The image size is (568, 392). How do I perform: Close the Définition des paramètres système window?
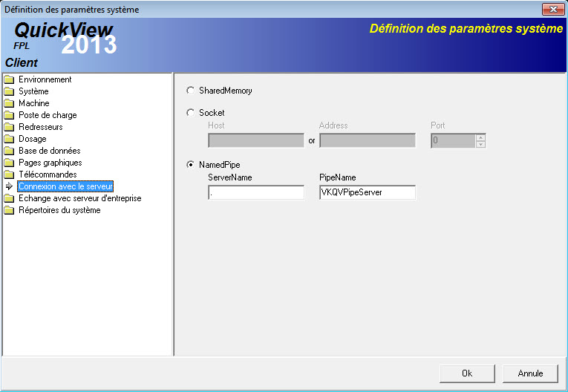[553, 10]
